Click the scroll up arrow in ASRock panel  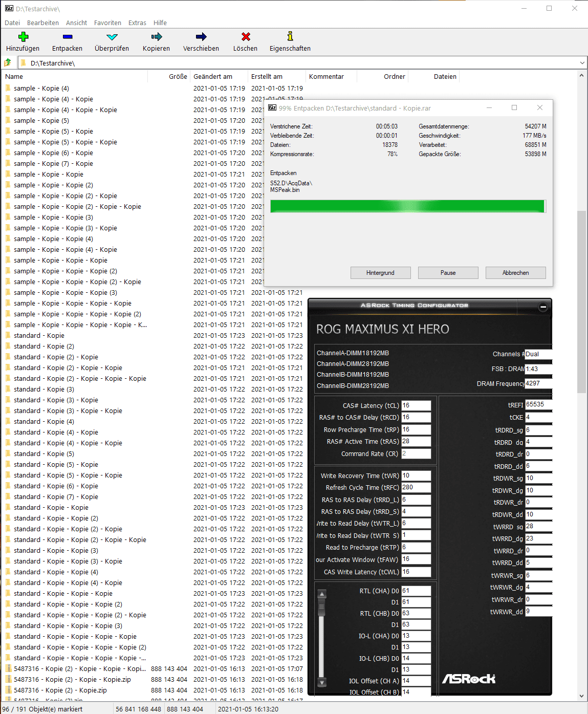pyautogui.click(x=322, y=594)
